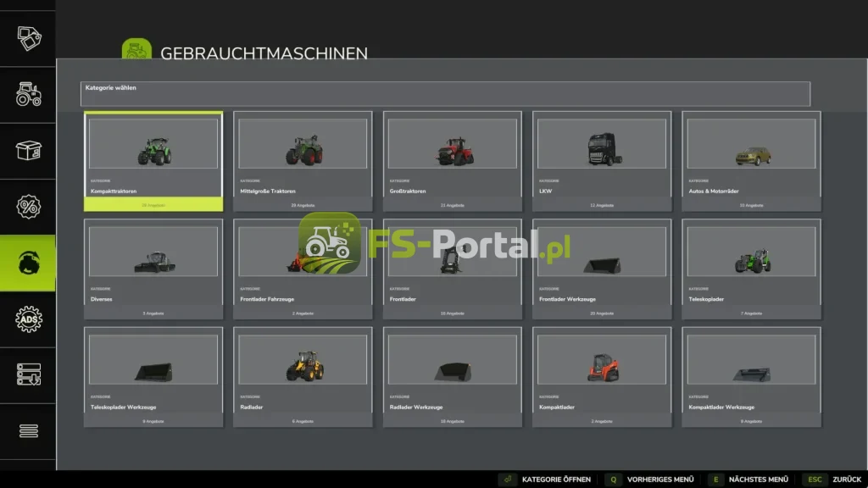Open the box objects sidebar tab

(x=28, y=151)
